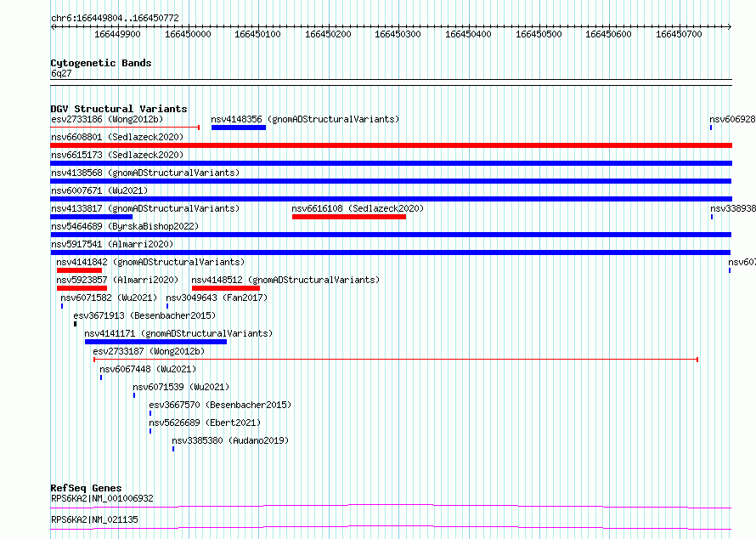756x539 pixels.
Task: Click nsv5626689 (Ebert2021) label
Action: pos(205,423)
